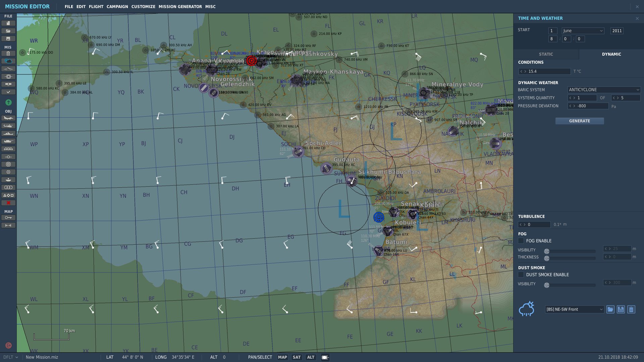Select the helicopter unit placement tool
The image size is (644, 362).
[8, 126]
